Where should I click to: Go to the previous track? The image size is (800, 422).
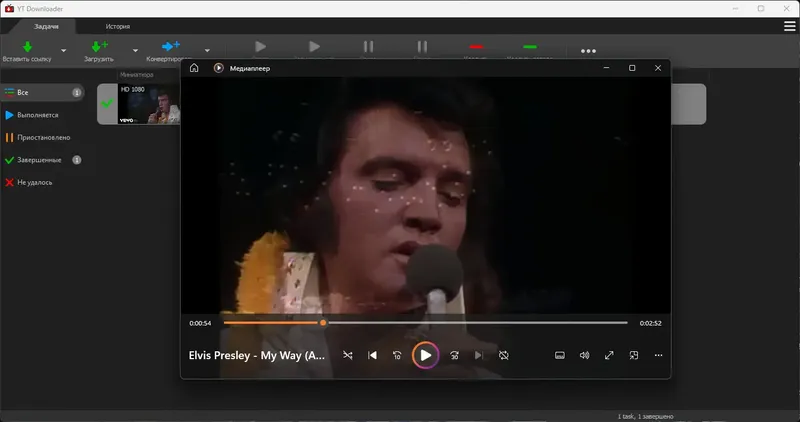(x=372, y=355)
